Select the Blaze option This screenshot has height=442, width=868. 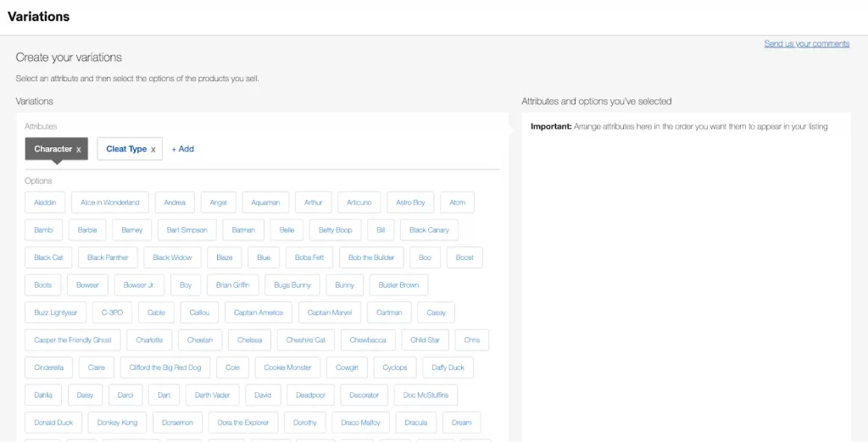pyautogui.click(x=224, y=257)
